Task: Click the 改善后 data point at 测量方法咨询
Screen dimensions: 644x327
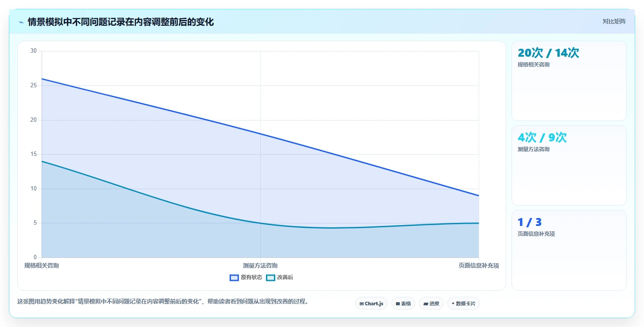Action: point(260,223)
